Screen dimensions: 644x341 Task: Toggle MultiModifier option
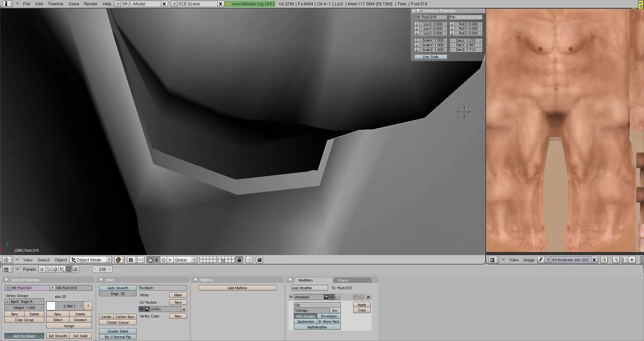pyautogui.click(x=317, y=327)
